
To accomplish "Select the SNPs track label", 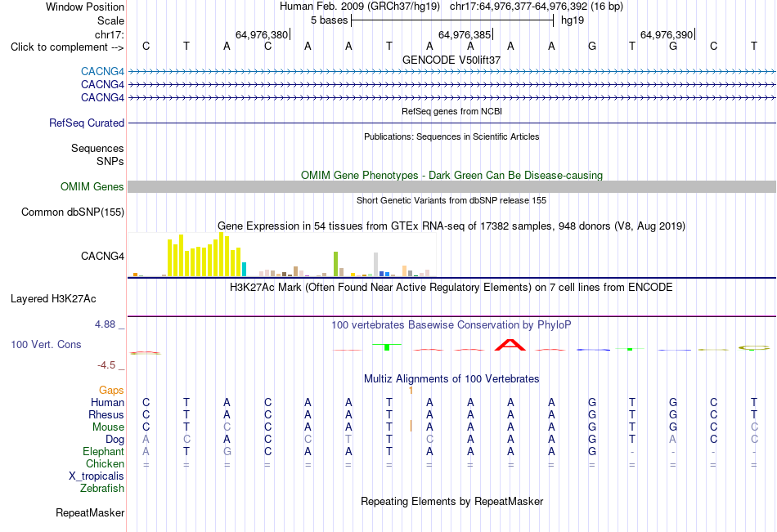I will (x=110, y=161).
